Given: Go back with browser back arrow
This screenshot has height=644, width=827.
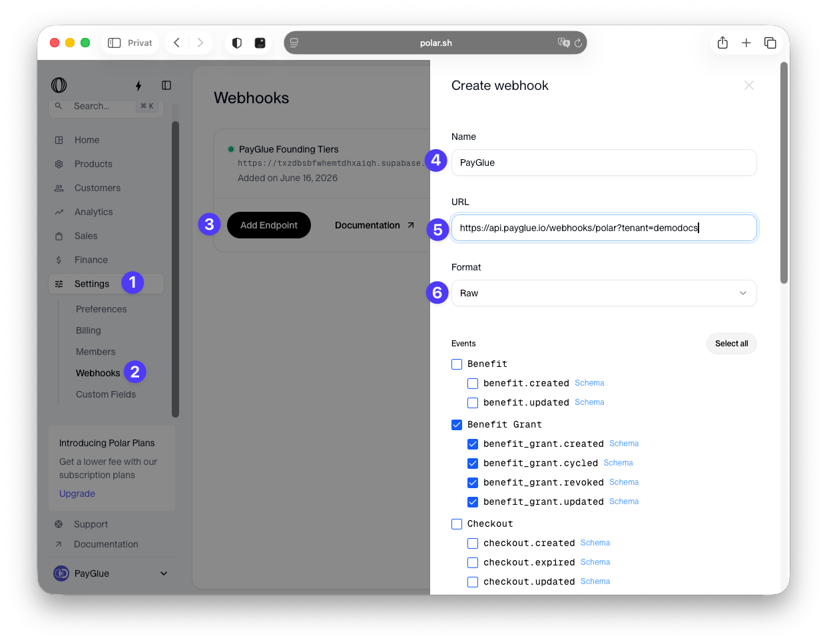Looking at the screenshot, I should point(176,43).
